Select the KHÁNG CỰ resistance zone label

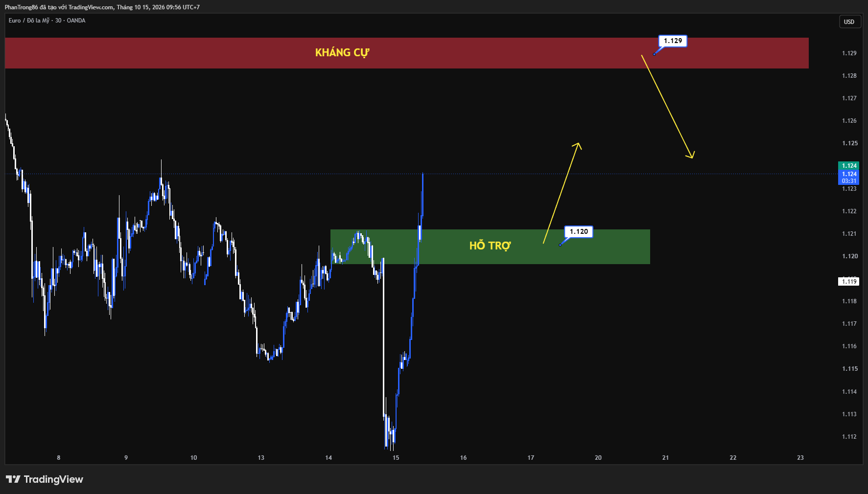pos(342,53)
